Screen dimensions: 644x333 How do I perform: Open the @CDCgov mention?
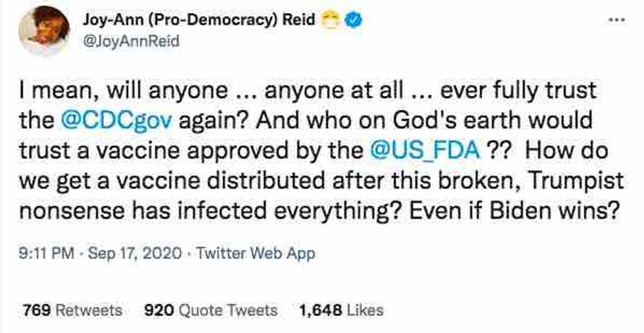point(108,120)
